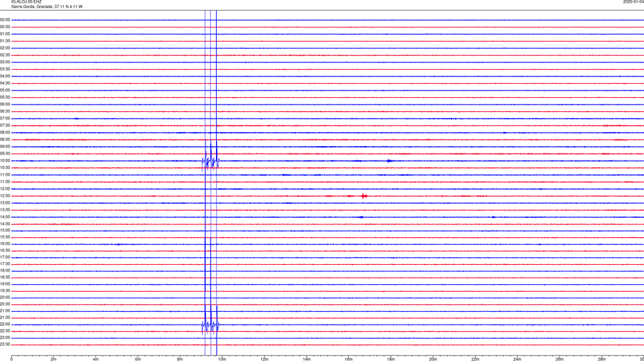This screenshot has width=644, height=362.
Task: Select the 14m axis tick label
Action: 307,359
